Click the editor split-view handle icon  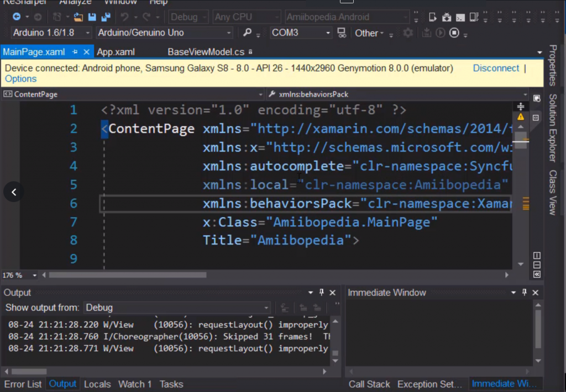pyautogui.click(x=521, y=107)
